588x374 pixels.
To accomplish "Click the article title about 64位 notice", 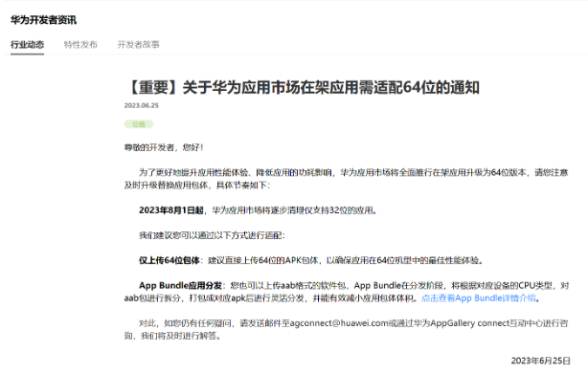I will pyautogui.click(x=303, y=88).
